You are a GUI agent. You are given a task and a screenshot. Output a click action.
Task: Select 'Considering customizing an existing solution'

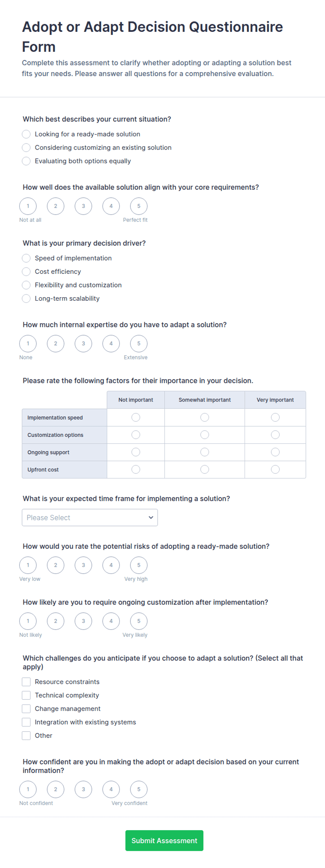26,148
